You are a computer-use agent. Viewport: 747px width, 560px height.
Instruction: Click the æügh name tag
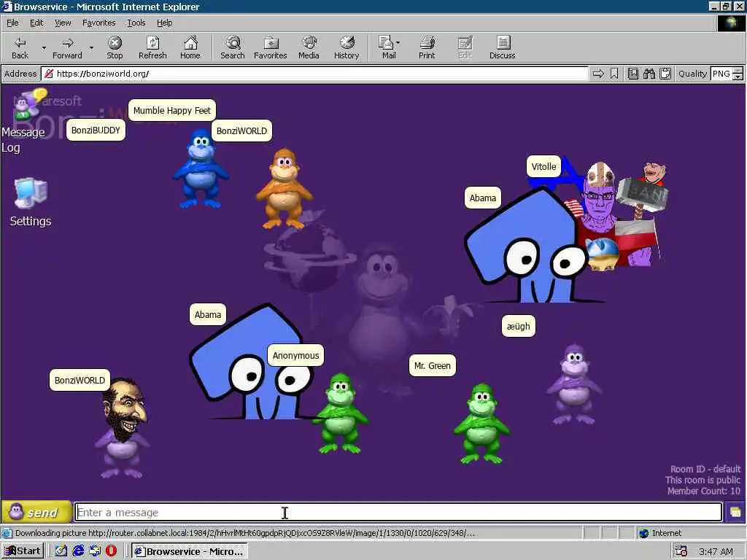519,326
